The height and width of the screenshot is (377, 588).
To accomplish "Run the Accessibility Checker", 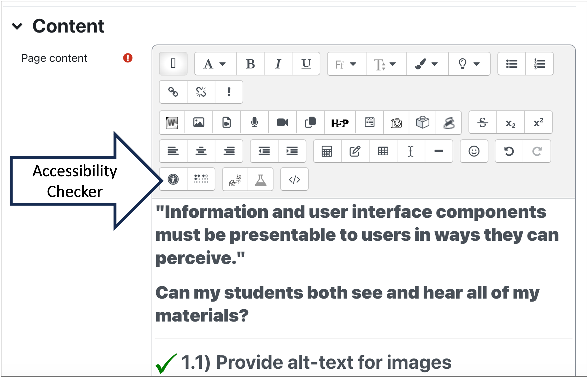I will click(173, 179).
